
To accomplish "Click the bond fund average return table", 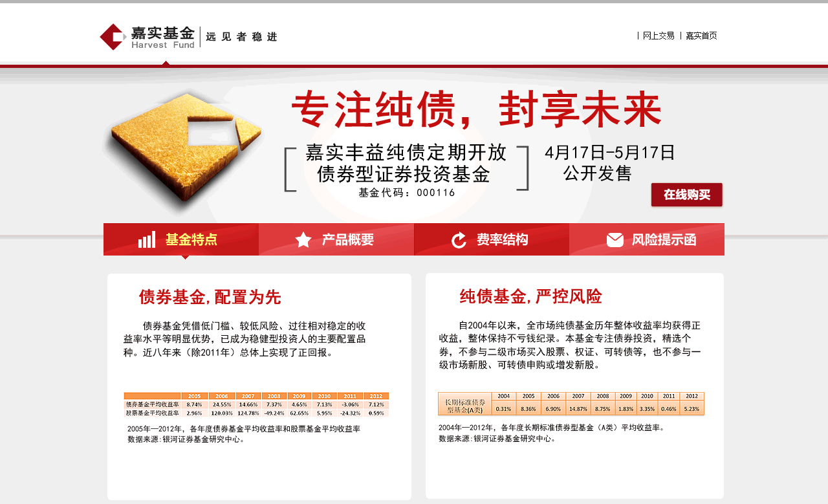I will click(256, 404).
